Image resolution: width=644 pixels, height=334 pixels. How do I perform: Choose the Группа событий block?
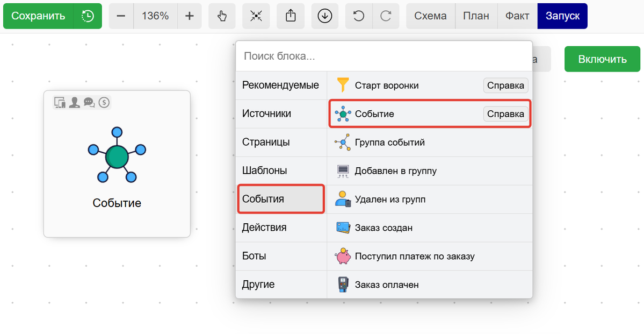(x=390, y=143)
